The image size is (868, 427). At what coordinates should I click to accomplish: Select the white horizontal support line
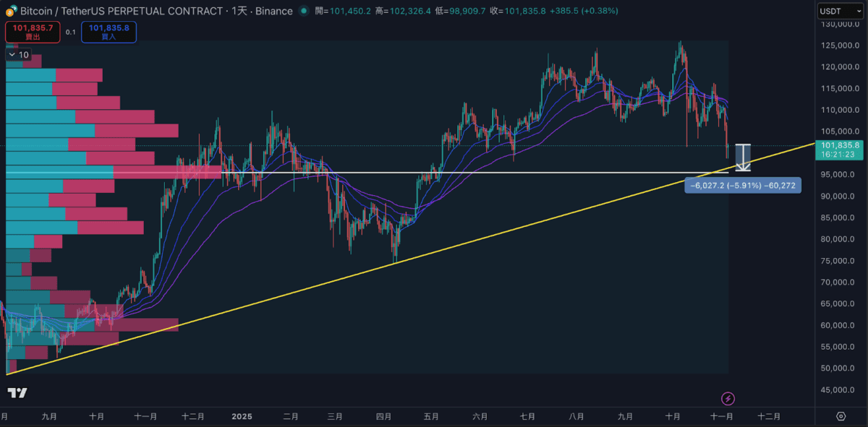(x=506, y=173)
